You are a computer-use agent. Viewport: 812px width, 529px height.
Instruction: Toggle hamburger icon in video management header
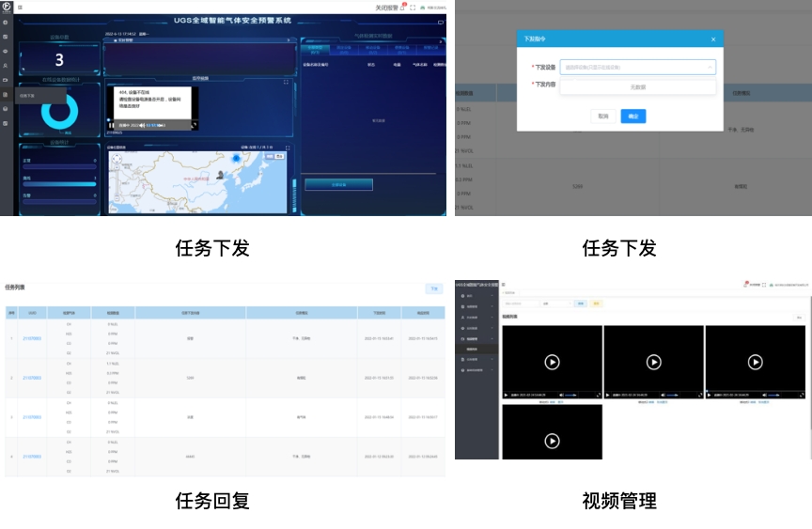point(504,285)
